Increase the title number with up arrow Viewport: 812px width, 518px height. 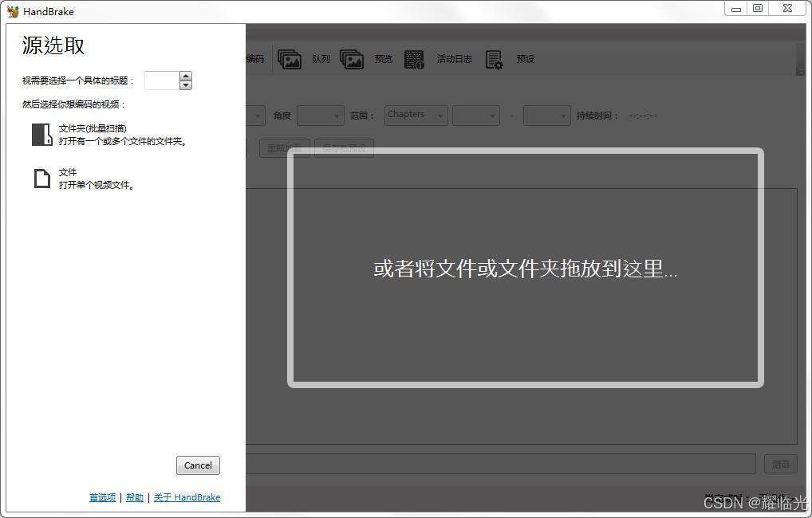coord(185,76)
